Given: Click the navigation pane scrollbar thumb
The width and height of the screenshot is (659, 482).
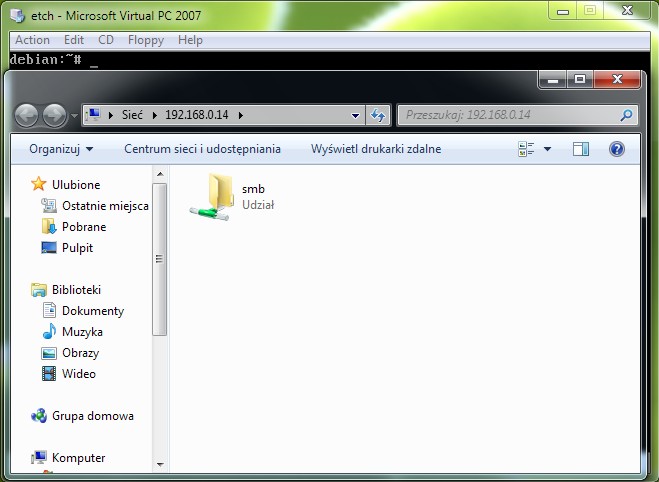Looking at the screenshot, I should pos(160,259).
